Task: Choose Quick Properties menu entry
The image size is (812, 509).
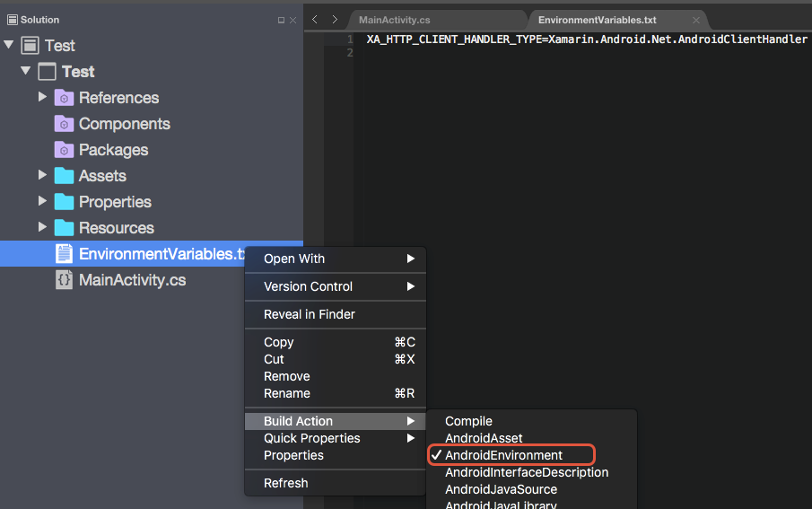Action: pos(336,438)
